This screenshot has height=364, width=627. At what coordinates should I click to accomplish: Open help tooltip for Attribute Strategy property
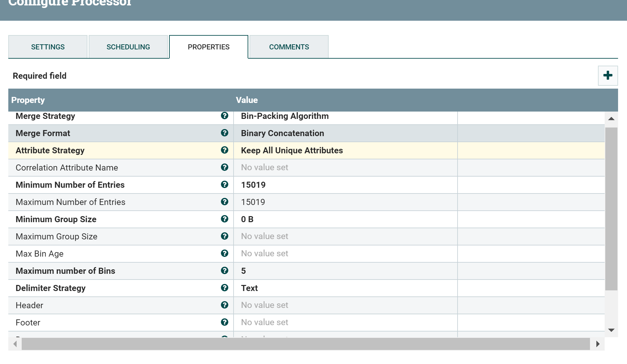pyautogui.click(x=225, y=150)
